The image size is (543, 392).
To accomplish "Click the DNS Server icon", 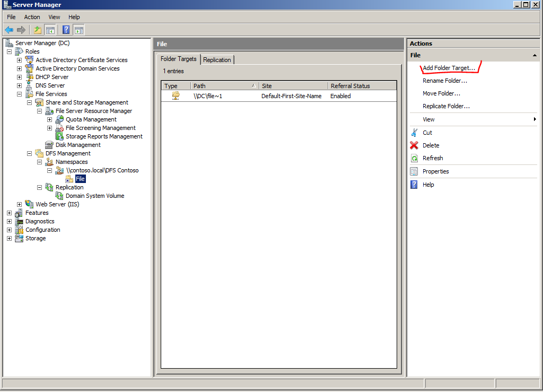I will click(x=30, y=85).
